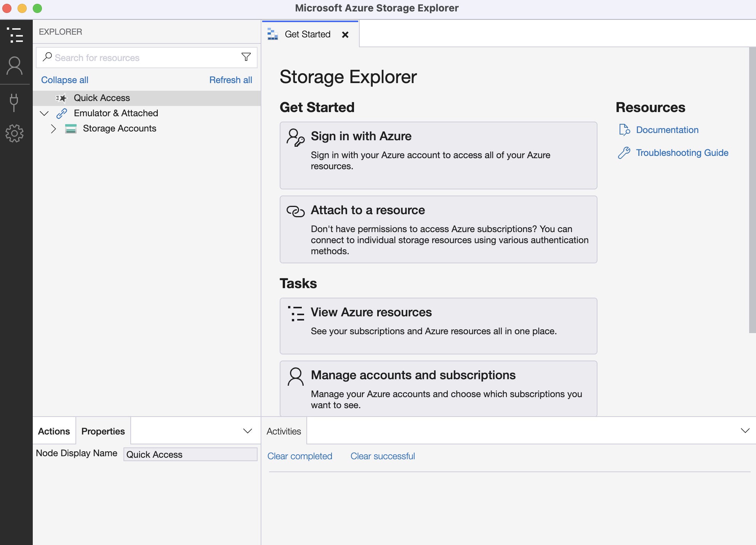Click the Tasks section heading
The width and height of the screenshot is (756, 545).
(x=298, y=284)
